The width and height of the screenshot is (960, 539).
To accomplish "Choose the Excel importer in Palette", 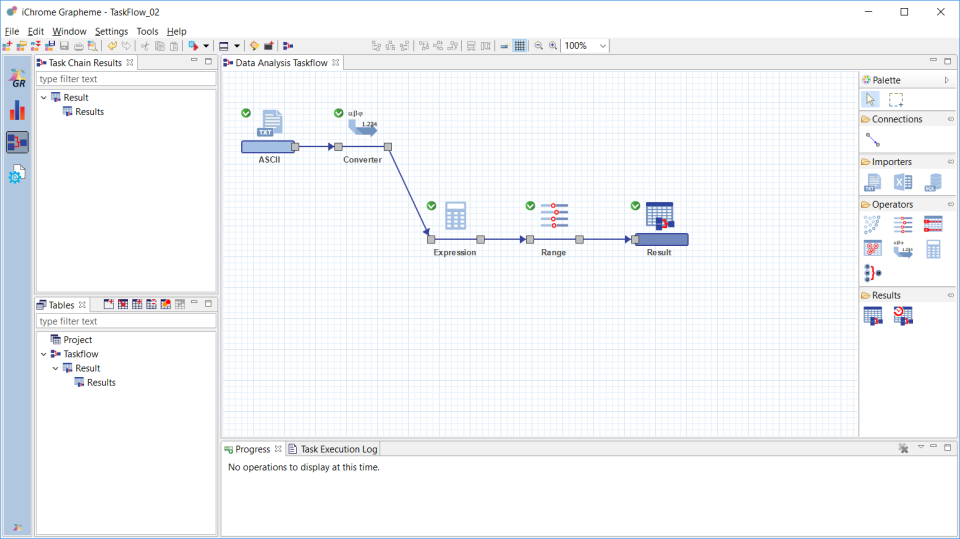I will tap(903, 183).
